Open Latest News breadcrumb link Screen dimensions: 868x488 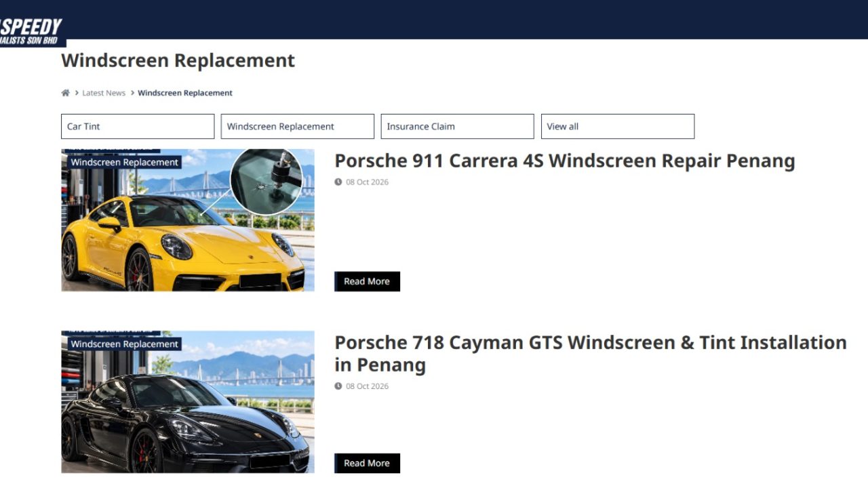[104, 93]
